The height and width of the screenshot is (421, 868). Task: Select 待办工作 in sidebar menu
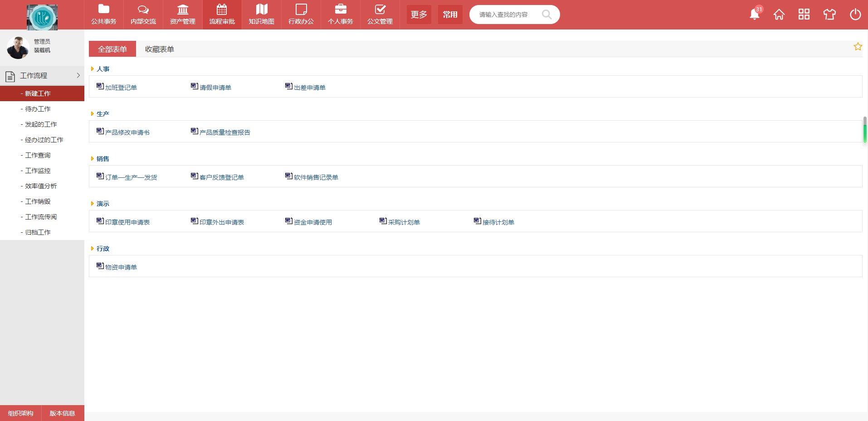click(x=38, y=109)
